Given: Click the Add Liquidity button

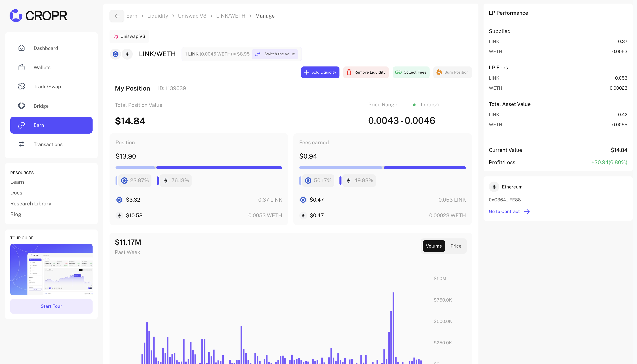Looking at the screenshot, I should (x=320, y=72).
